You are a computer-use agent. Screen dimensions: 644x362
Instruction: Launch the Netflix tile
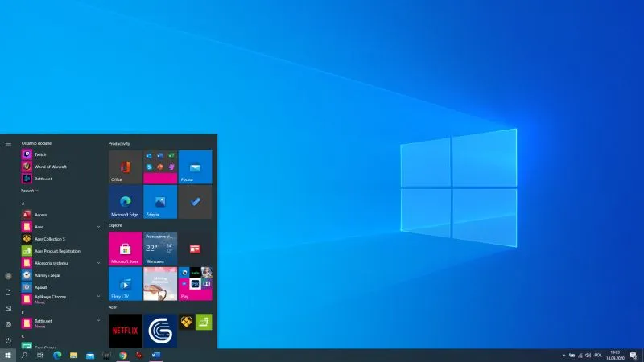(126, 331)
